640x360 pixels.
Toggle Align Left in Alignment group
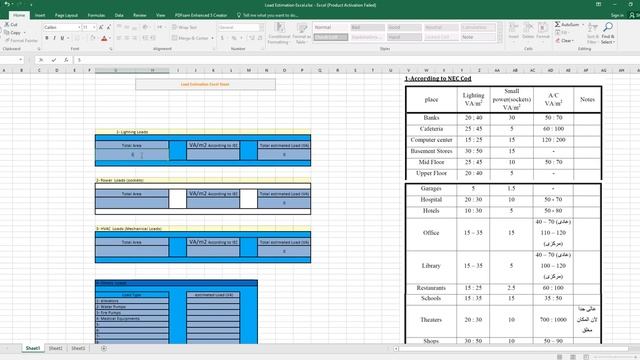click(x=119, y=38)
